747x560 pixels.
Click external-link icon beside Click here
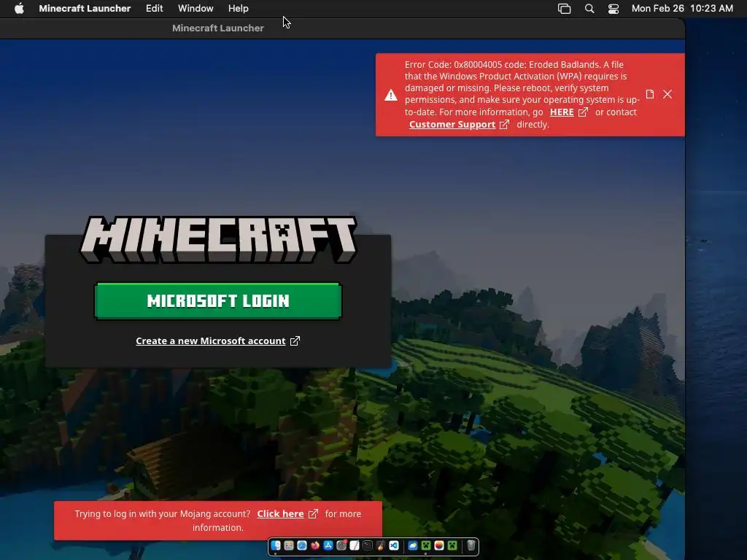tap(313, 514)
